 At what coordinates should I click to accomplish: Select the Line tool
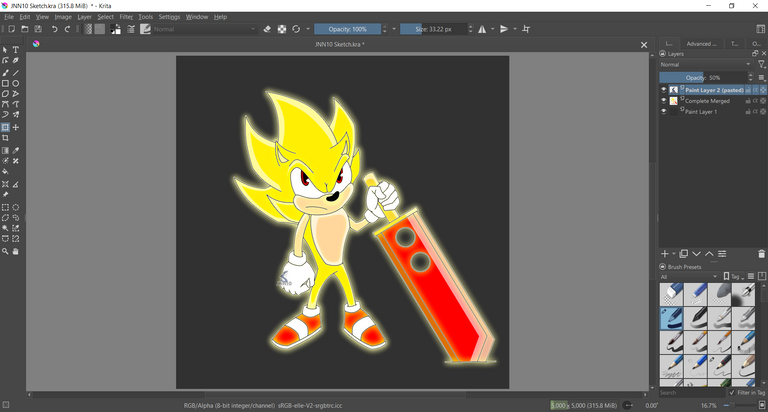point(16,73)
